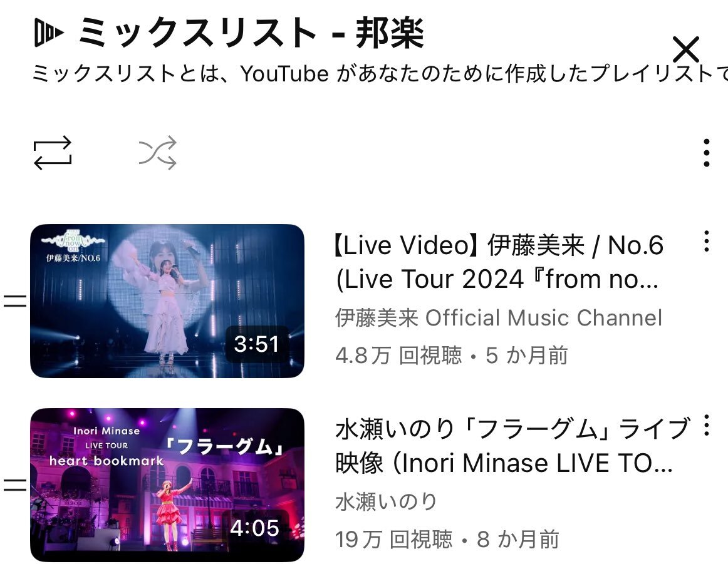Toggle the playlist loop icon

pyautogui.click(x=53, y=153)
